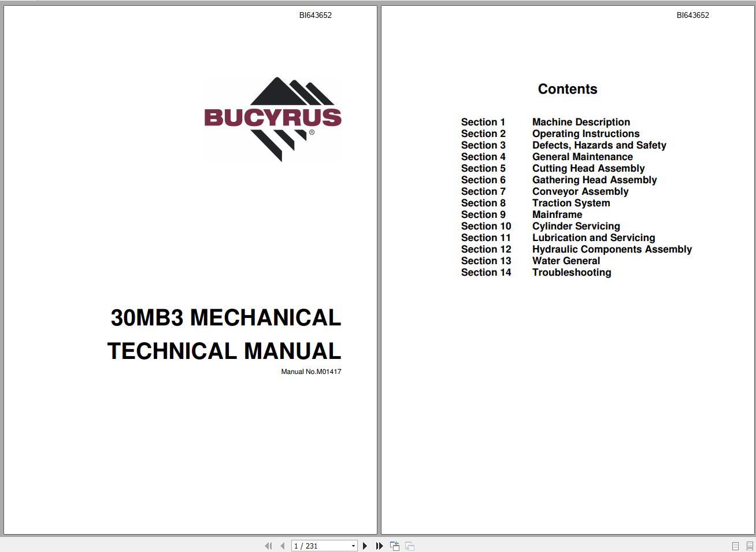Click the Contents heading
This screenshot has height=552, width=756.
[568, 89]
